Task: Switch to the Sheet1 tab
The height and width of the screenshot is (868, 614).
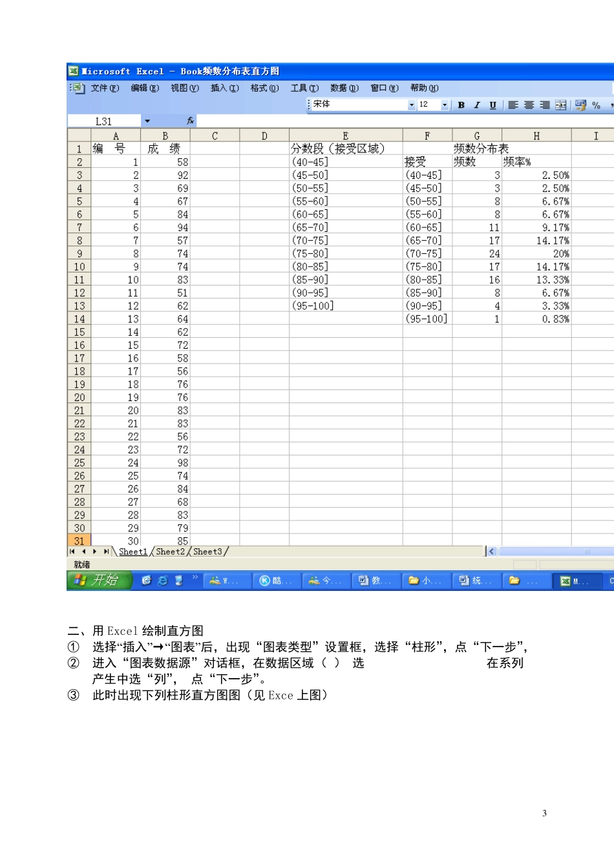Action: (133, 552)
